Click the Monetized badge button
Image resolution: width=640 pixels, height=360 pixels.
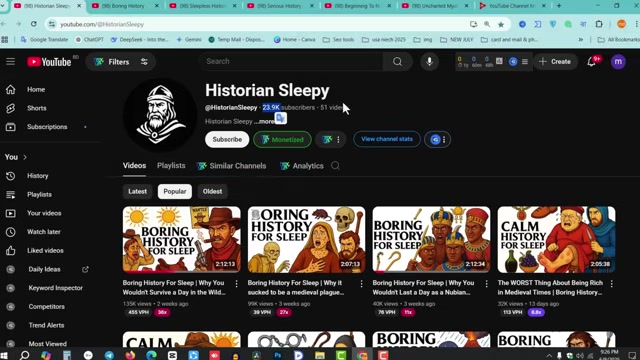[282, 140]
